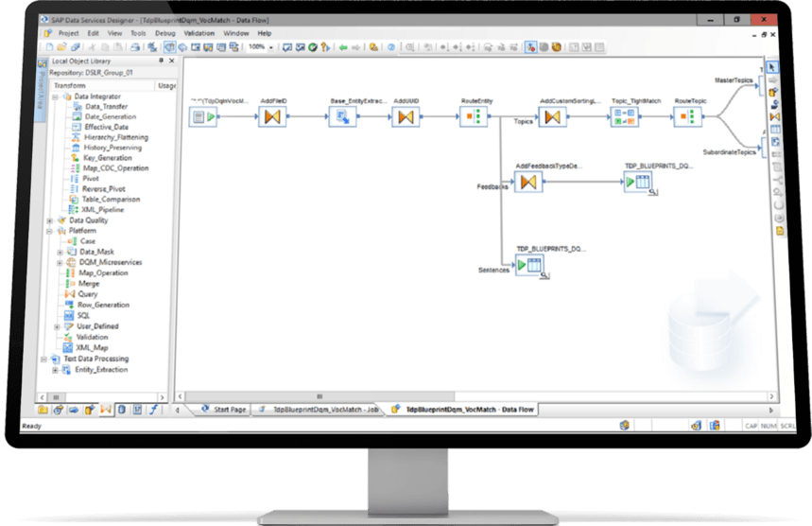Screen dimensions: 812x526
Task: Open the Validation menu
Action: coord(199,33)
